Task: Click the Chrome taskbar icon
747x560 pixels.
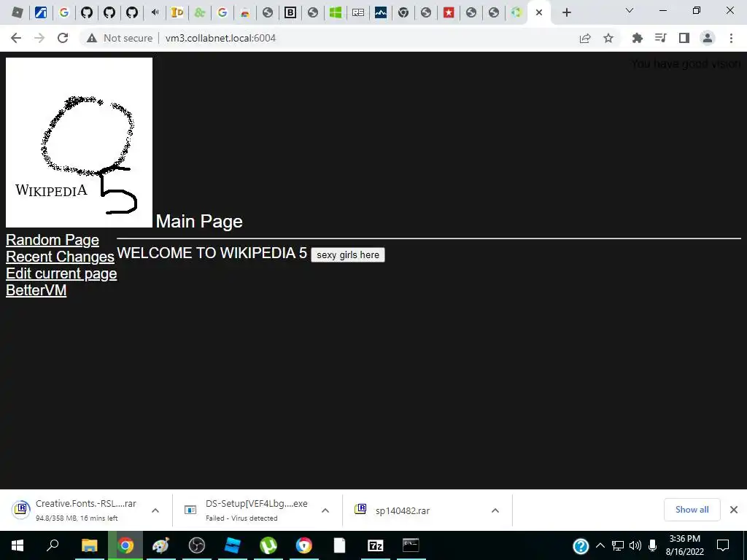Action: pos(125,545)
